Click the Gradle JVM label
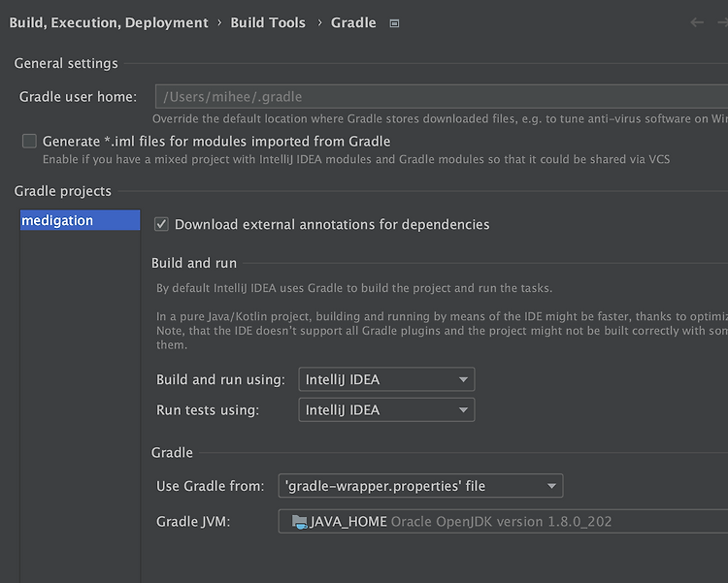Image resolution: width=728 pixels, height=583 pixels. click(x=193, y=522)
